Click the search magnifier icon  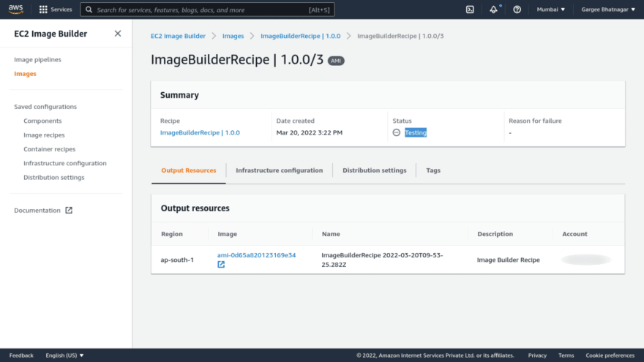(x=89, y=10)
